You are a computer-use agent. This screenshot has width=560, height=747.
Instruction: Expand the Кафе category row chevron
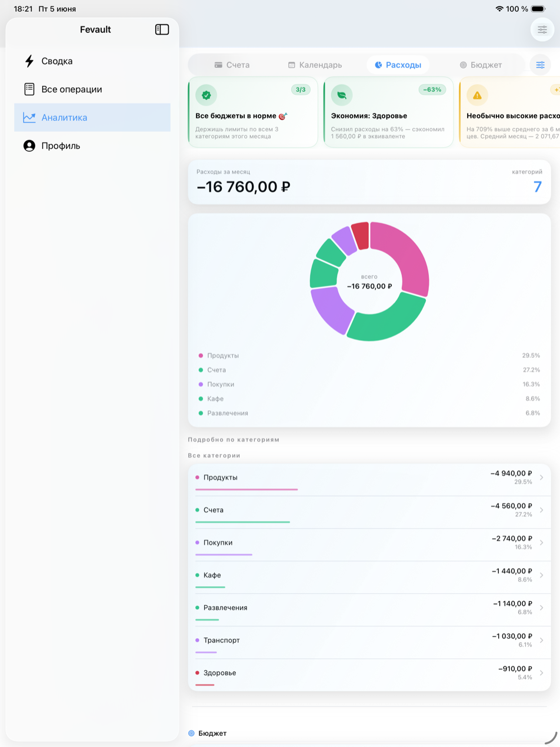541,575
